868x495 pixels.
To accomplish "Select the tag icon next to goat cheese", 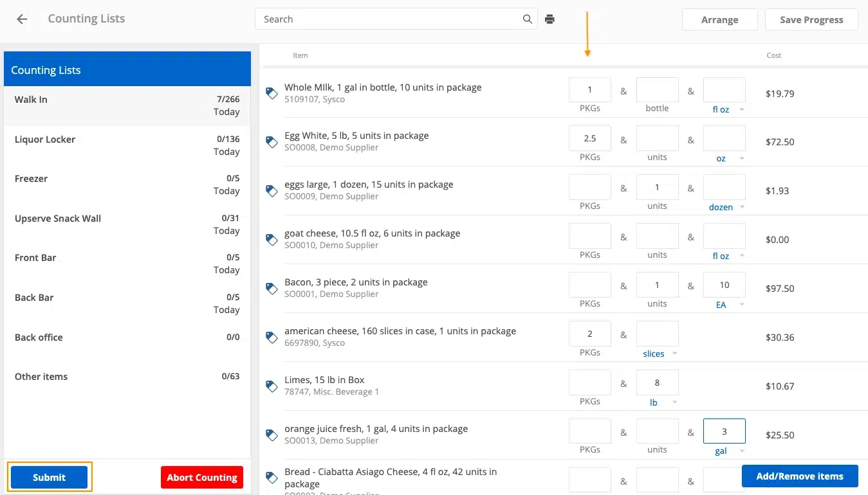I will pyautogui.click(x=271, y=240).
